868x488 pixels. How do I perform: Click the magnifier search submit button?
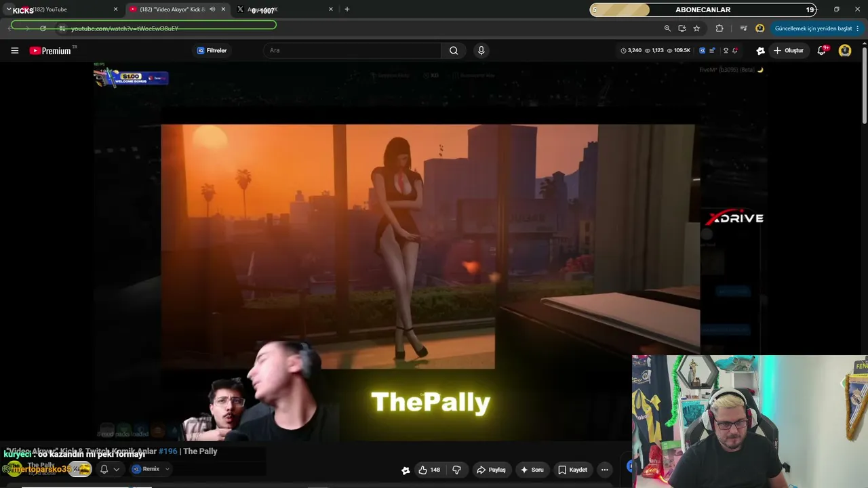tap(454, 50)
